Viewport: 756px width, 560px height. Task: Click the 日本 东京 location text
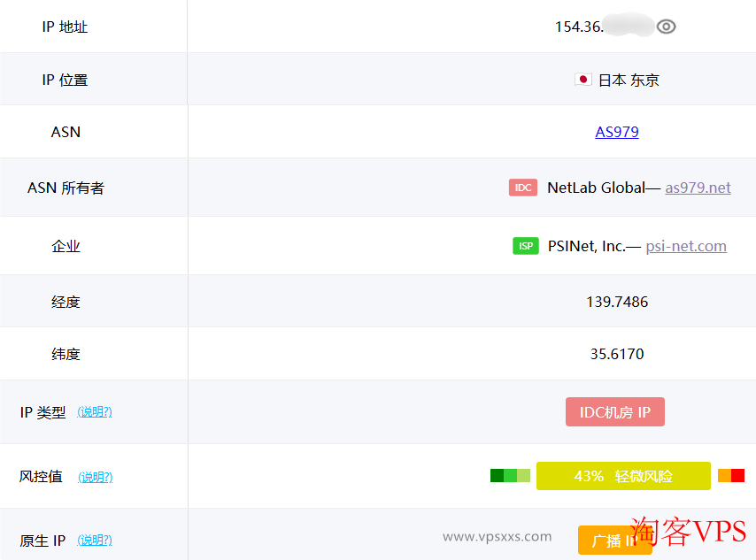tap(629, 80)
